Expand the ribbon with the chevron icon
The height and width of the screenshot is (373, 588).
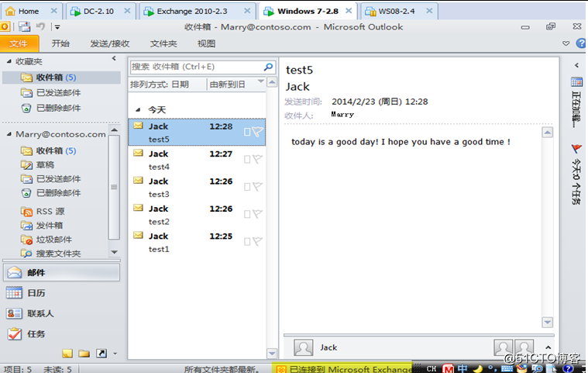[566, 43]
